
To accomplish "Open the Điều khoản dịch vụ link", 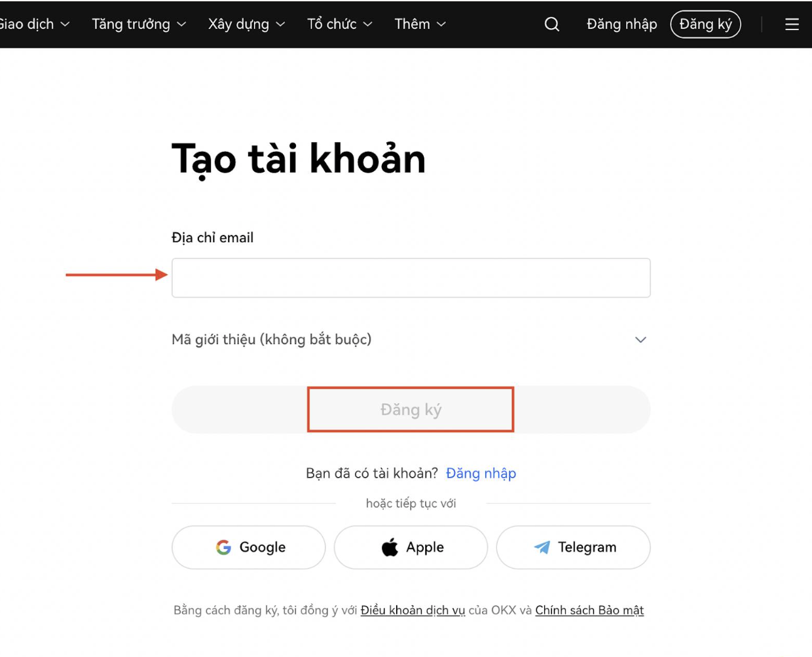I will [413, 610].
